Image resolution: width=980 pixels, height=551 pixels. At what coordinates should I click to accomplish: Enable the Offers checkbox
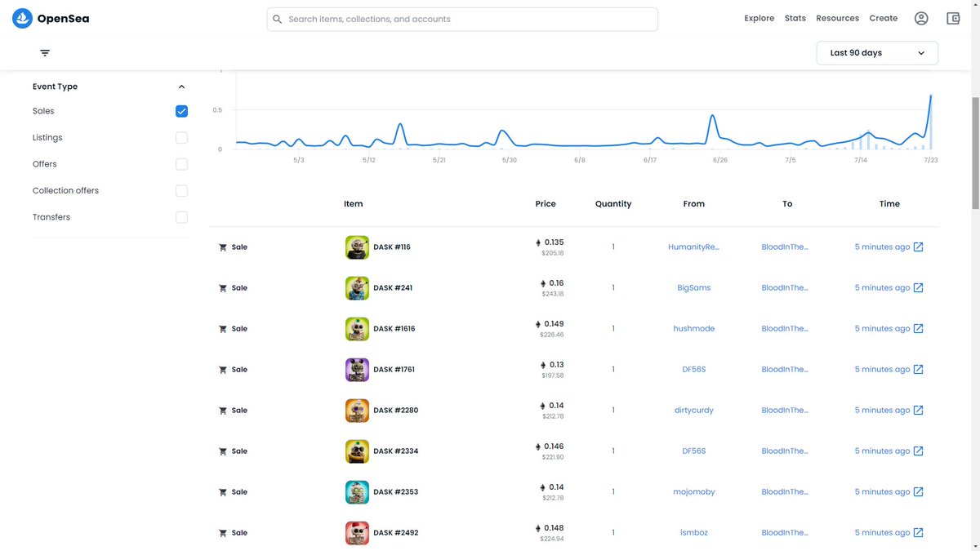tap(181, 164)
